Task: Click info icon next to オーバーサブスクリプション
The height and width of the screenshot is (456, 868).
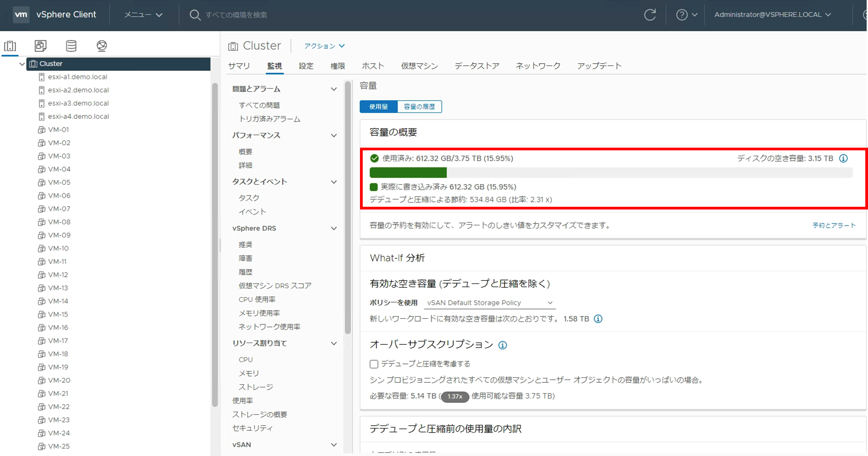Action: point(503,345)
